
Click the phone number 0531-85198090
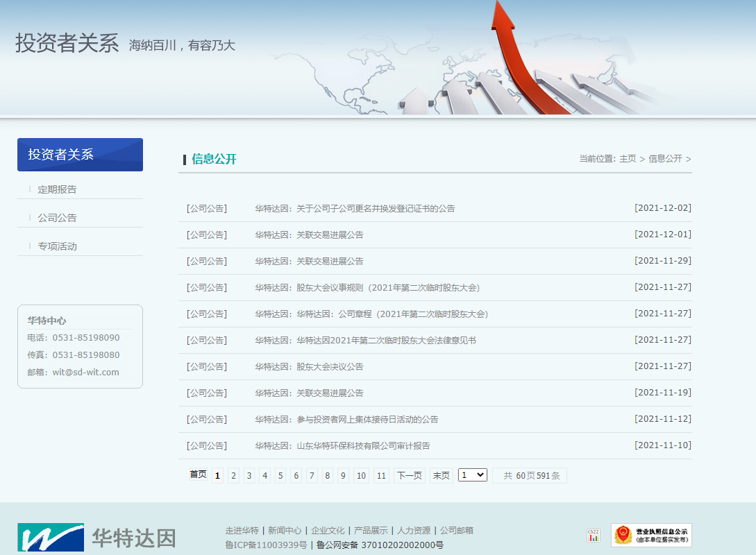pyautogui.click(x=86, y=338)
